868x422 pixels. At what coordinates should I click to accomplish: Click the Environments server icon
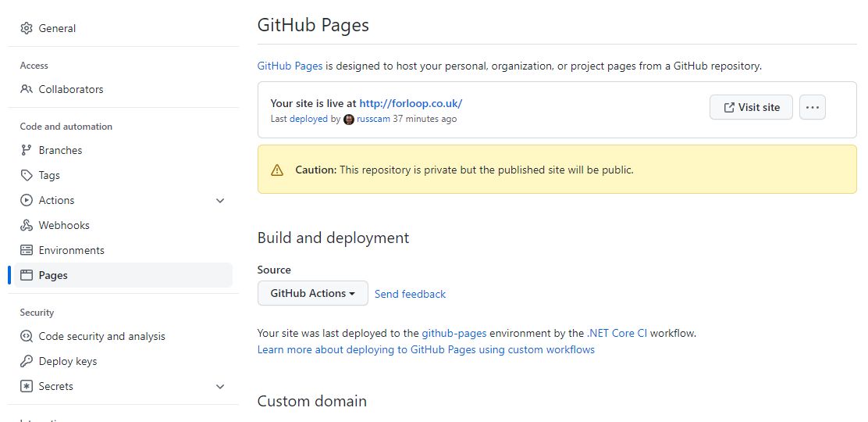27,250
